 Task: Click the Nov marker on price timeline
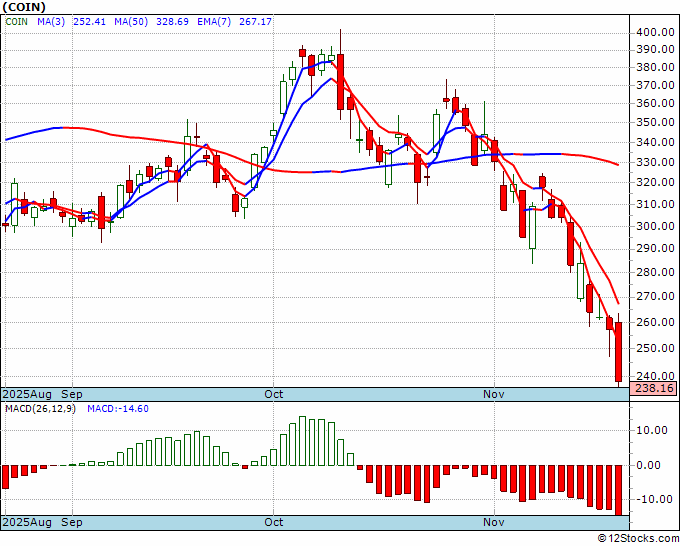[x=494, y=394]
